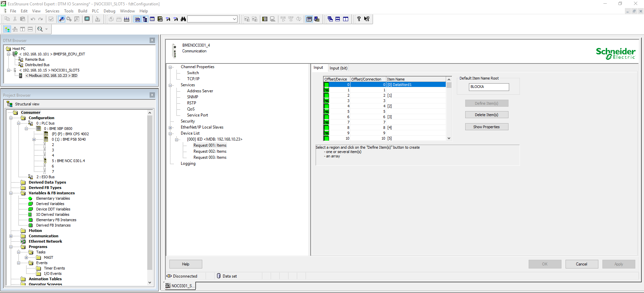Select the [0] DataWord1 table row

tap(385, 85)
